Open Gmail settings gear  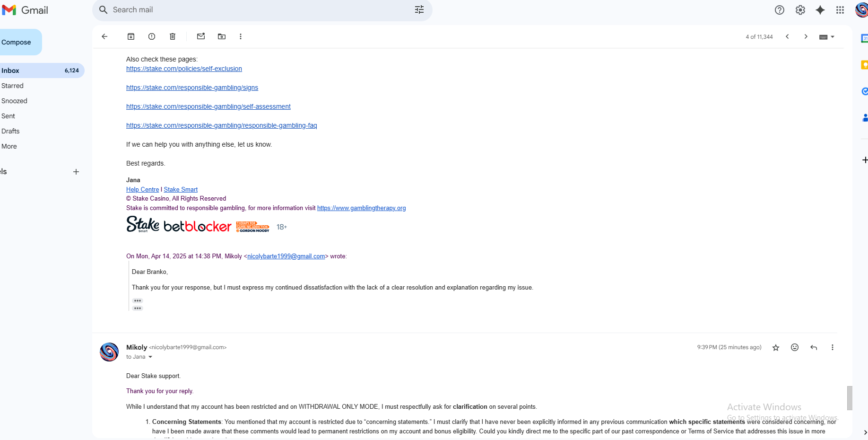(800, 10)
